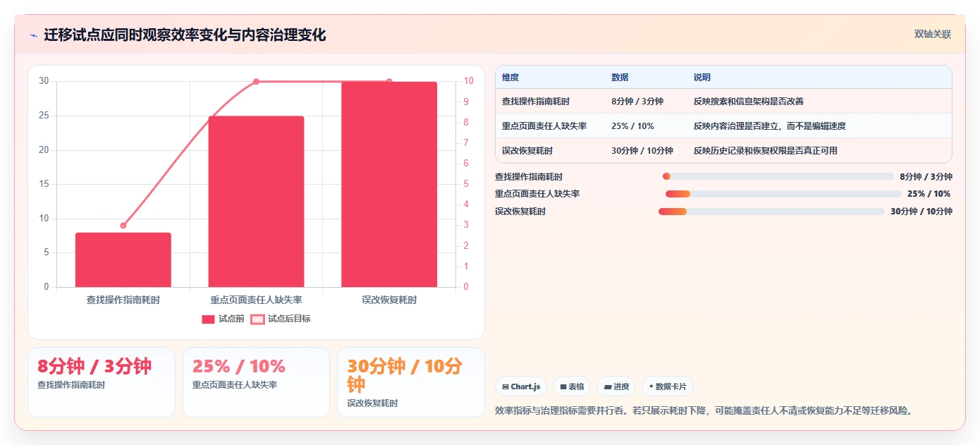This screenshot has height=445, width=980.
Task: Click the progress value 8分钟 / 3分钟
Action: [926, 177]
